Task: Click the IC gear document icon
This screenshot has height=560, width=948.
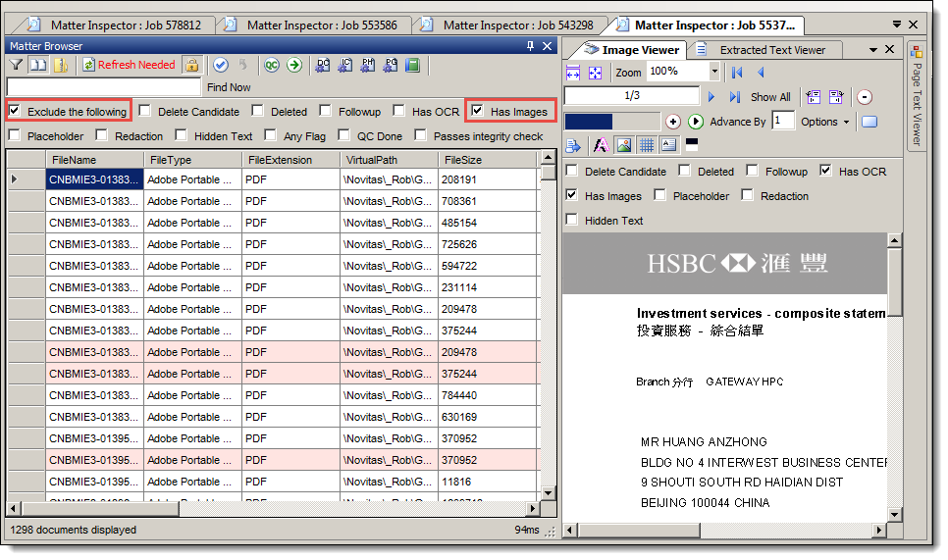Action: [x=345, y=65]
